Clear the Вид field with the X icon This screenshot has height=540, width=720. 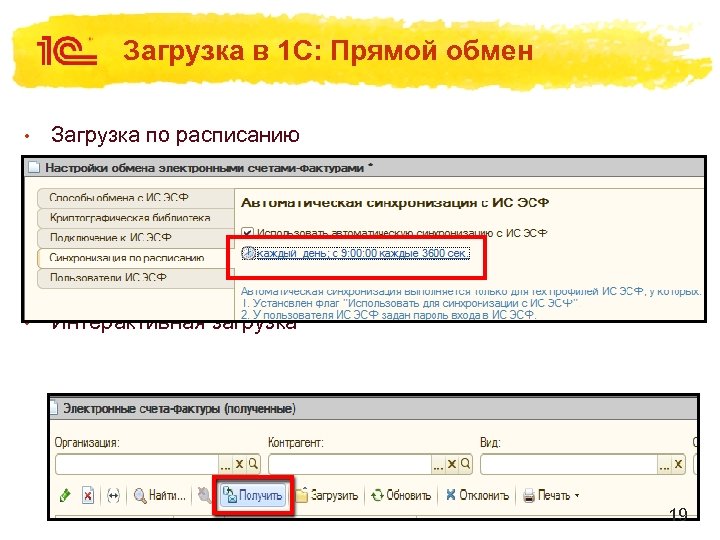678,464
